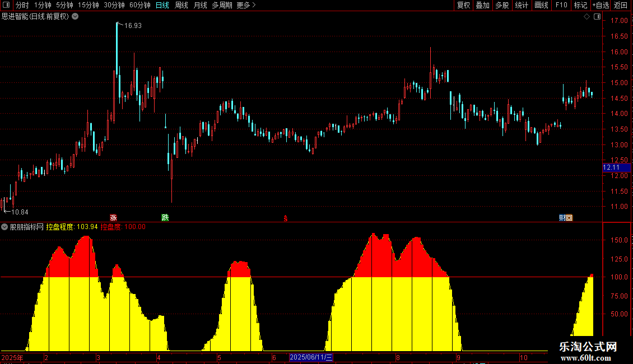Click the 思进智能(日线.前复权) title
The height and width of the screenshot is (364, 633).
click(35, 17)
